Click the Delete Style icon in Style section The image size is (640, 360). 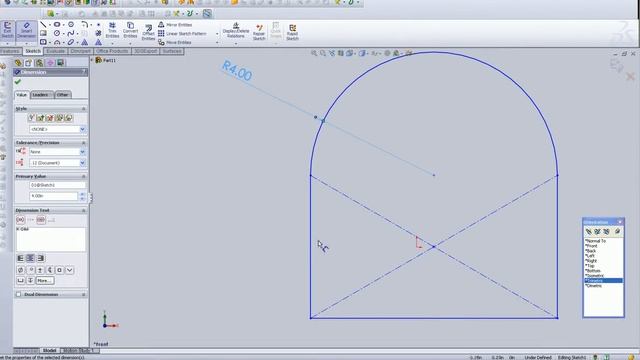coord(50,118)
